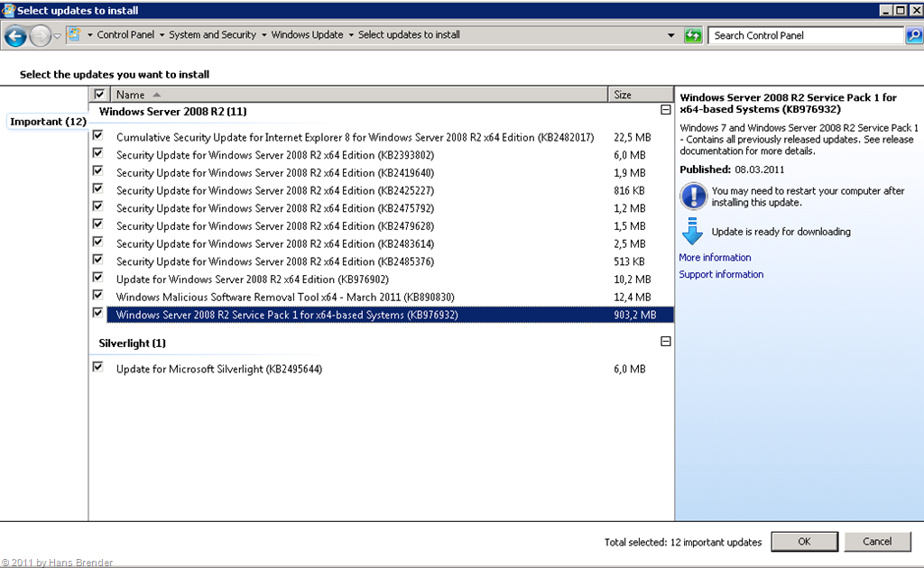Uncheck Service Pack 1 KB976932 checkbox
The height and width of the screenshot is (568, 924).
97,313
